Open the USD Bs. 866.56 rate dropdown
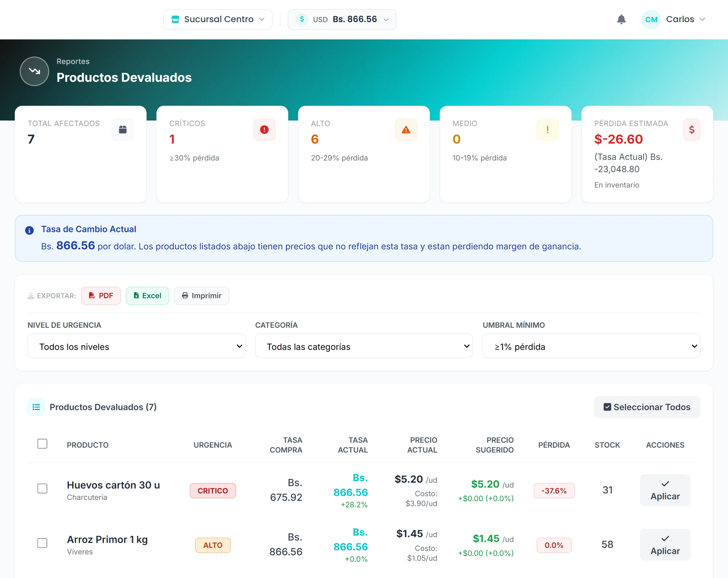The height and width of the screenshot is (578, 728). (342, 19)
